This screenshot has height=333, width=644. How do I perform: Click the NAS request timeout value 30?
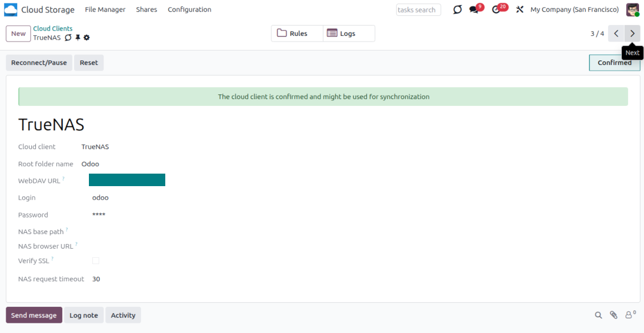96,279
